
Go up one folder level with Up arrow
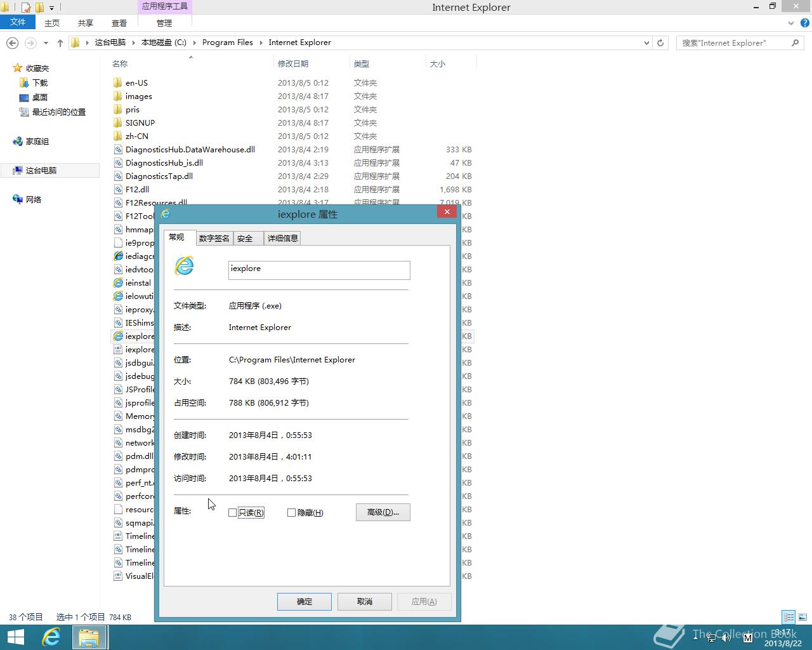point(60,43)
